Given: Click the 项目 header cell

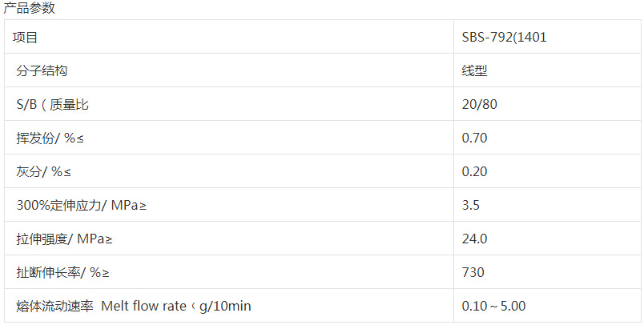Looking at the screenshot, I should tap(26, 37).
